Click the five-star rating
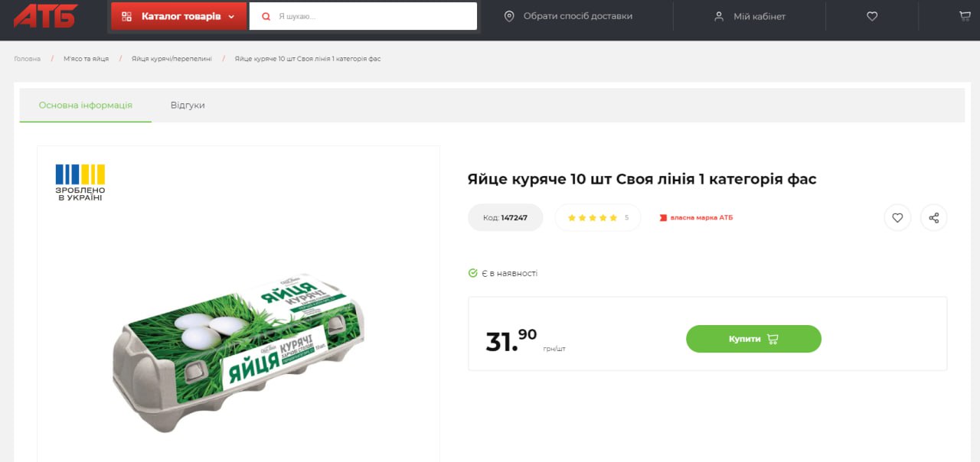 point(592,218)
